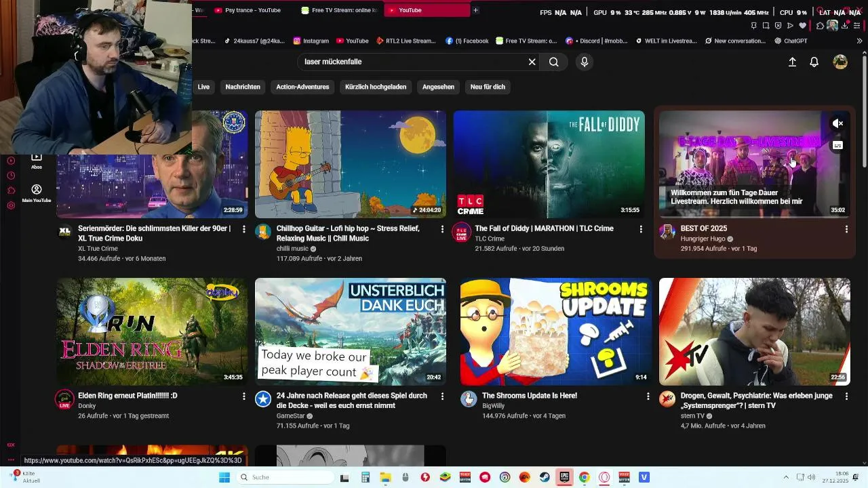
Task: Click the search magnifier button
Action: click(x=554, y=62)
